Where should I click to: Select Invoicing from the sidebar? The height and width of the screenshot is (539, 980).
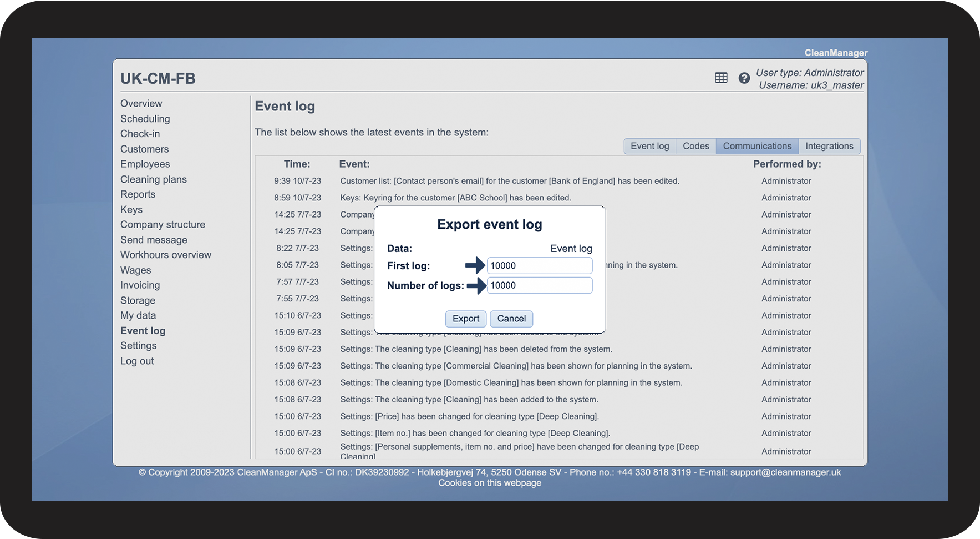(140, 285)
